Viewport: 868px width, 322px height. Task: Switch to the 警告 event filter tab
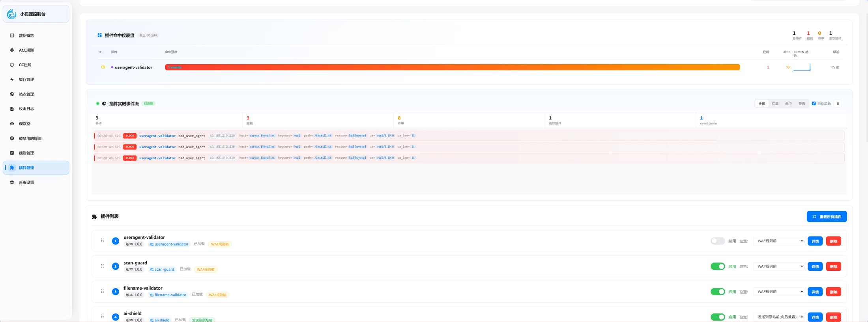tap(802, 104)
